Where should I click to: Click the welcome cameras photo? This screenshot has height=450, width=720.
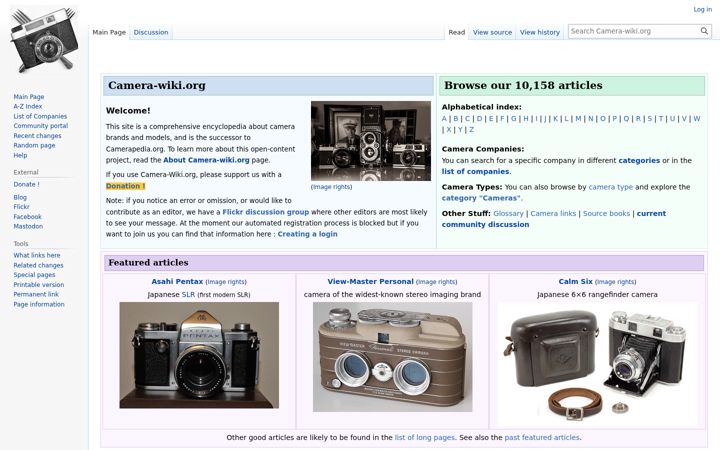pyautogui.click(x=371, y=141)
